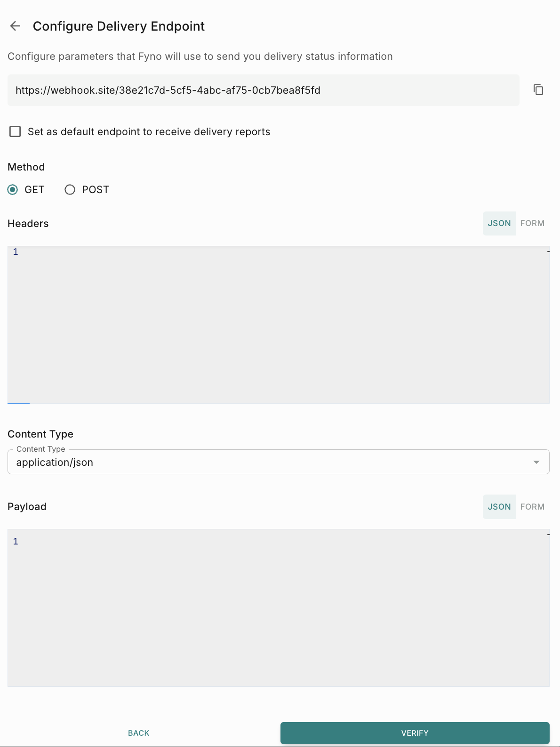
Task: Switch Headers editor to FORM tab
Action: [x=532, y=223]
